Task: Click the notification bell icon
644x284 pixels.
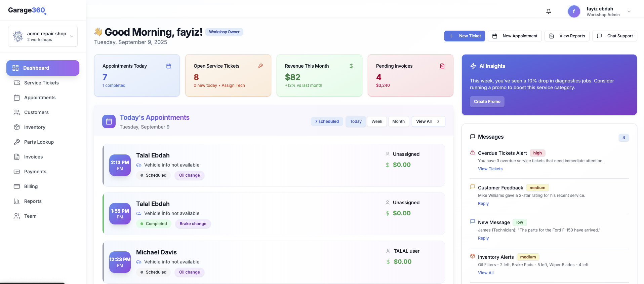Action: click(x=549, y=11)
